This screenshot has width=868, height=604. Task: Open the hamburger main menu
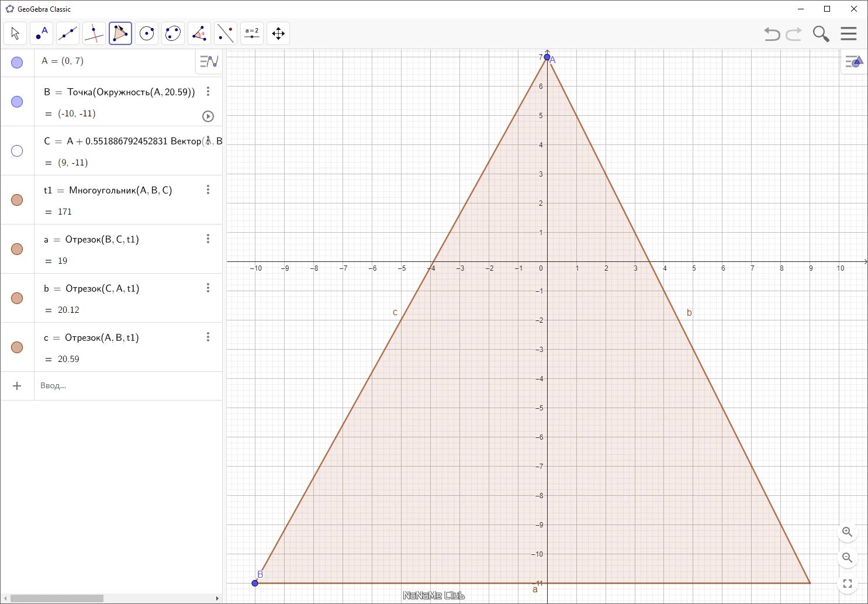click(x=849, y=33)
